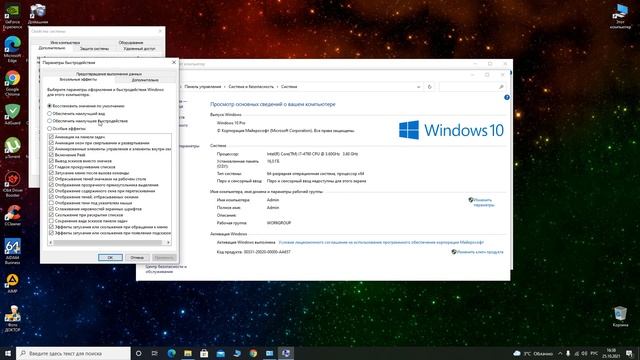640x360 pixels.
Task: Select the Фото Доктор desktop icon
Action: coord(12,318)
